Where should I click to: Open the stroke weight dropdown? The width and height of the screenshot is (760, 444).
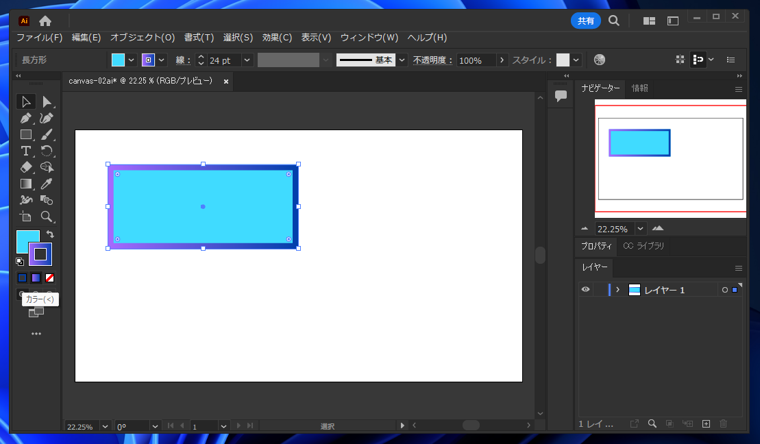tap(247, 60)
